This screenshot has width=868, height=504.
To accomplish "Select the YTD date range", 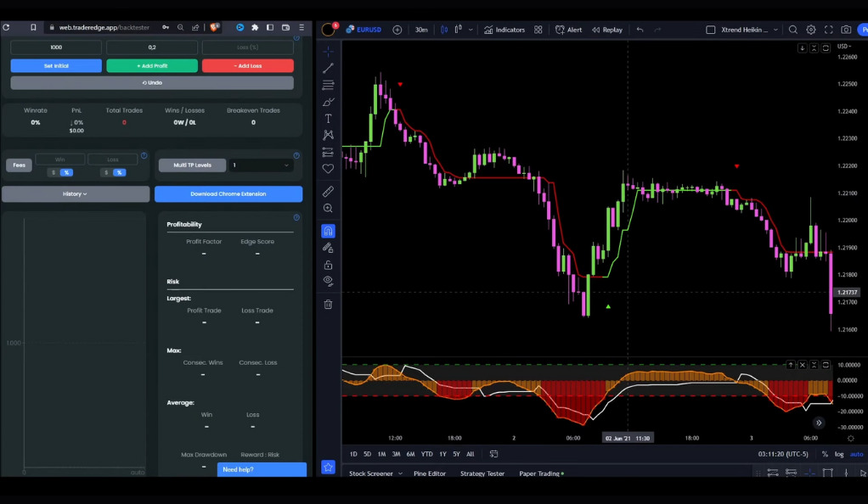I will [427, 454].
